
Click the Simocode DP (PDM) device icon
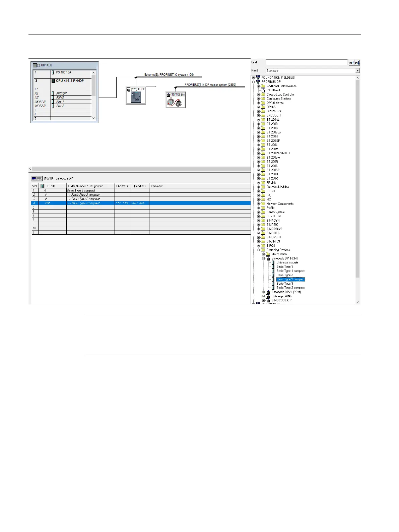(x=268, y=258)
